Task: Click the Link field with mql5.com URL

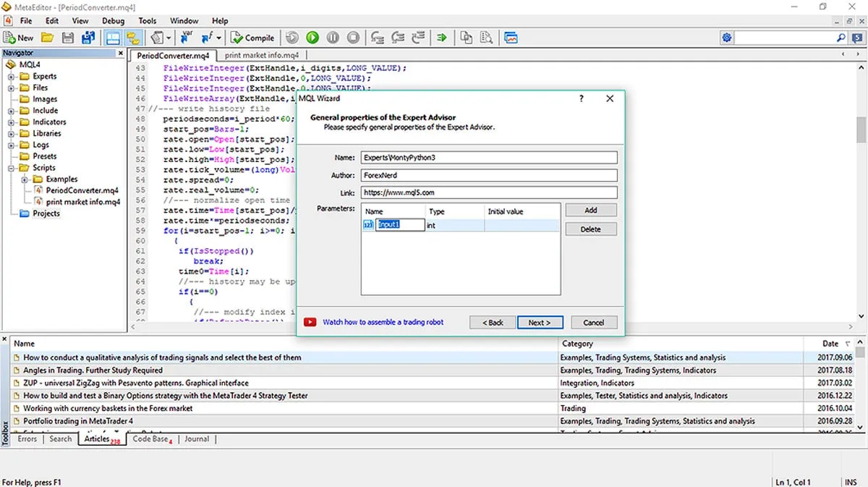Action: [489, 192]
